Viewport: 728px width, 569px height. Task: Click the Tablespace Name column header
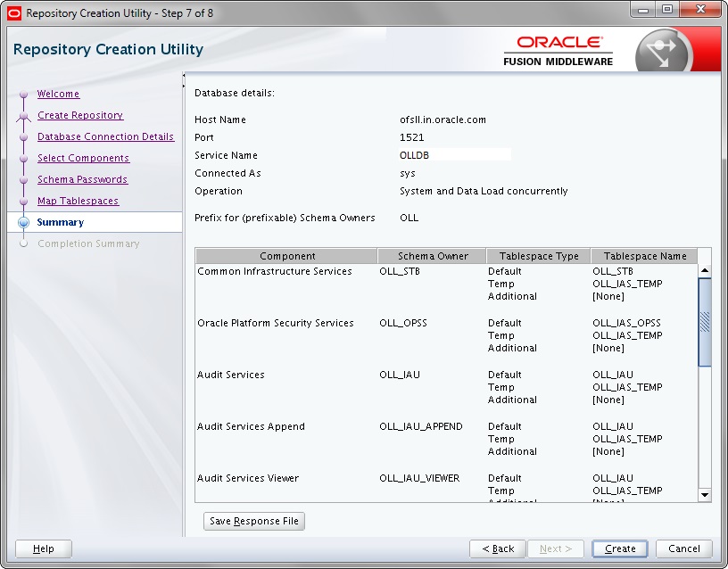(644, 256)
